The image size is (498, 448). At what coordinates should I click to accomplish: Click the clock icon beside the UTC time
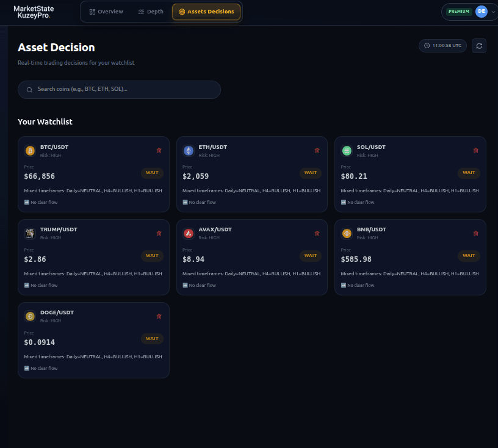tap(427, 45)
